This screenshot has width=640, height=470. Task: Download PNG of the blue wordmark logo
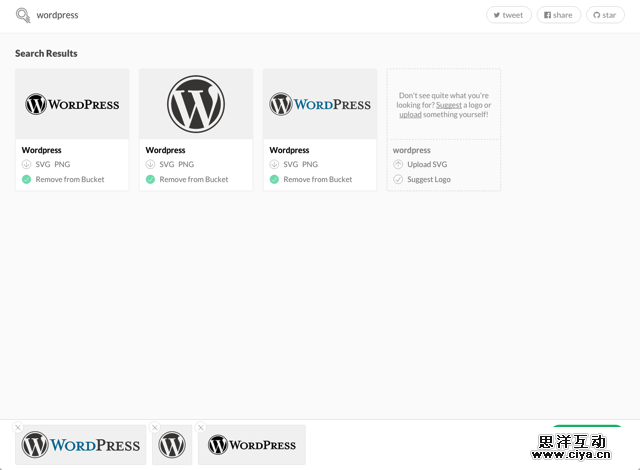click(310, 164)
